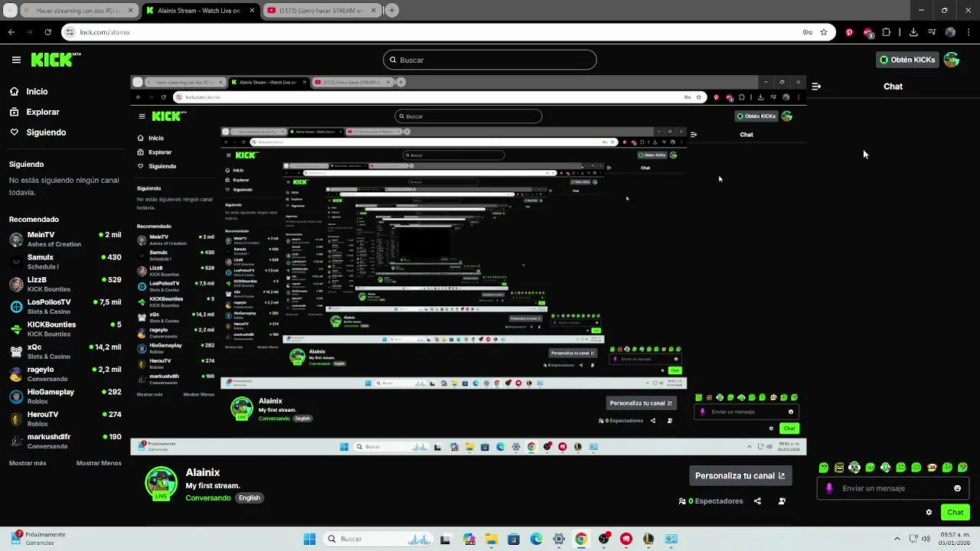Bookmark this page with the star icon

pyautogui.click(x=824, y=32)
